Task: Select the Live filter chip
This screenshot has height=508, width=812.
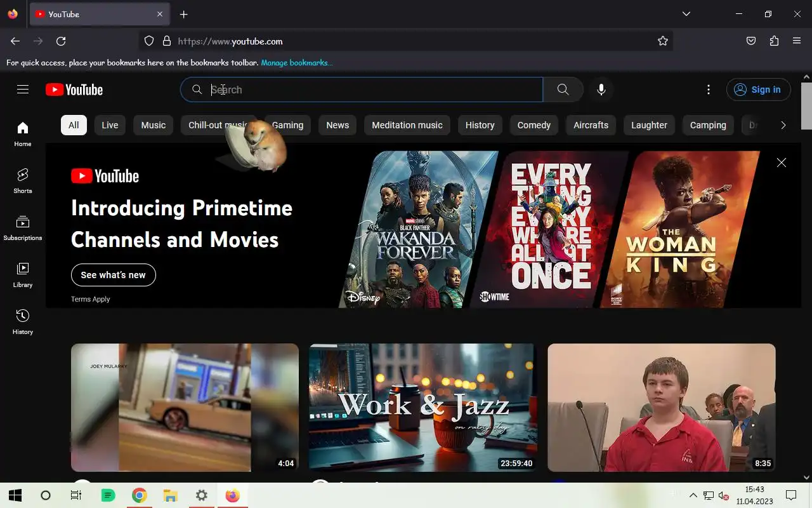Action: 110,125
